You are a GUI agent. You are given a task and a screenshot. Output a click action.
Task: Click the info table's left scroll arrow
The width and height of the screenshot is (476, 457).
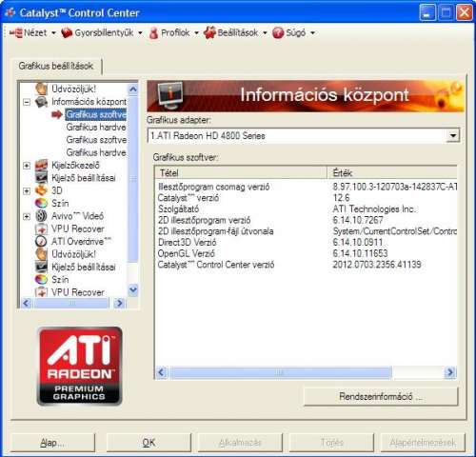pos(162,372)
